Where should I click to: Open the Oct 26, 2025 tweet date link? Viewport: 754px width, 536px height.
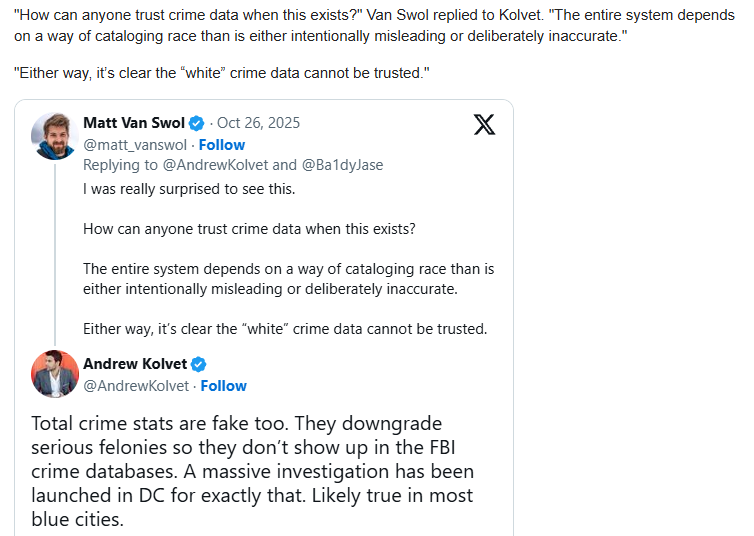[x=258, y=123]
